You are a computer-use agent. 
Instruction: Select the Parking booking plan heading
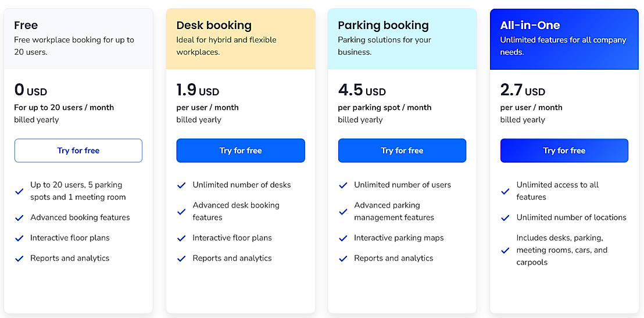click(x=383, y=25)
